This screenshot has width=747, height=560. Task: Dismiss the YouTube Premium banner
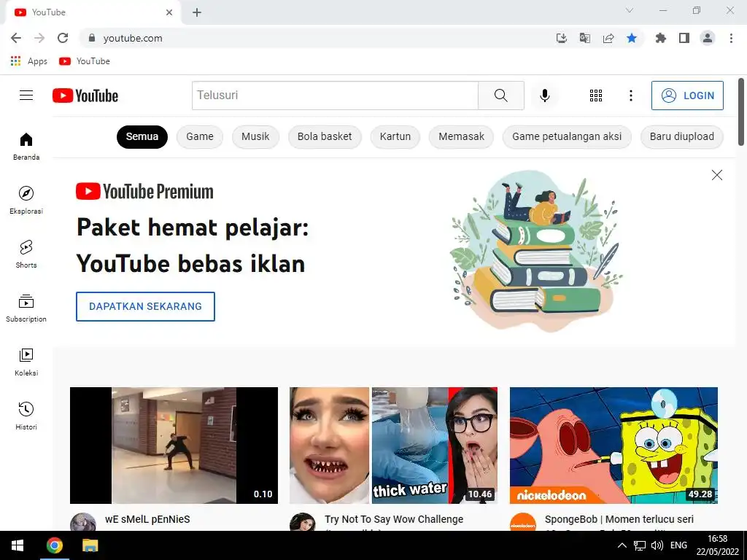click(x=716, y=175)
